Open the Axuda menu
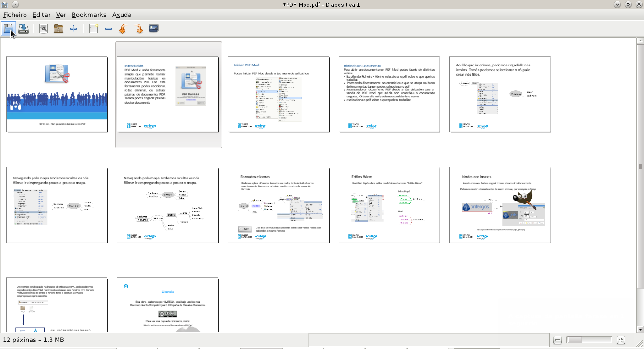Image resolution: width=644 pixels, height=349 pixels. [122, 15]
